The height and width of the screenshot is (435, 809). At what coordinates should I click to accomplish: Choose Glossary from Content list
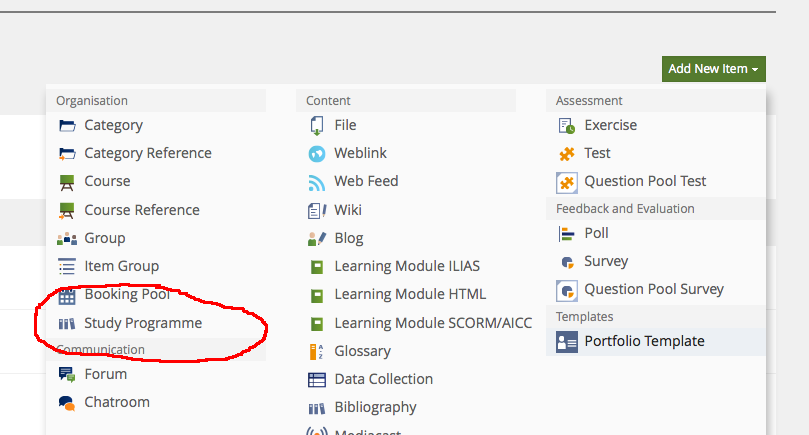[x=362, y=351]
